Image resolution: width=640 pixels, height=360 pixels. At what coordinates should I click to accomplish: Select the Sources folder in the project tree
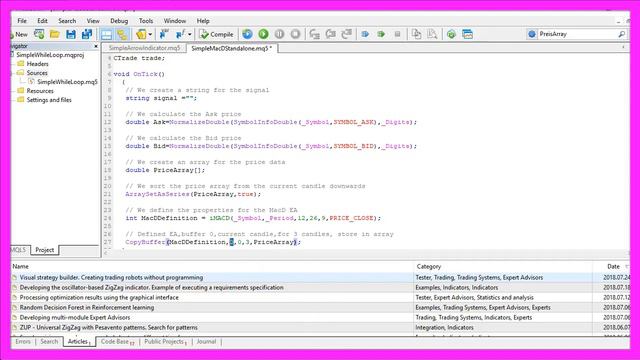tap(37, 73)
